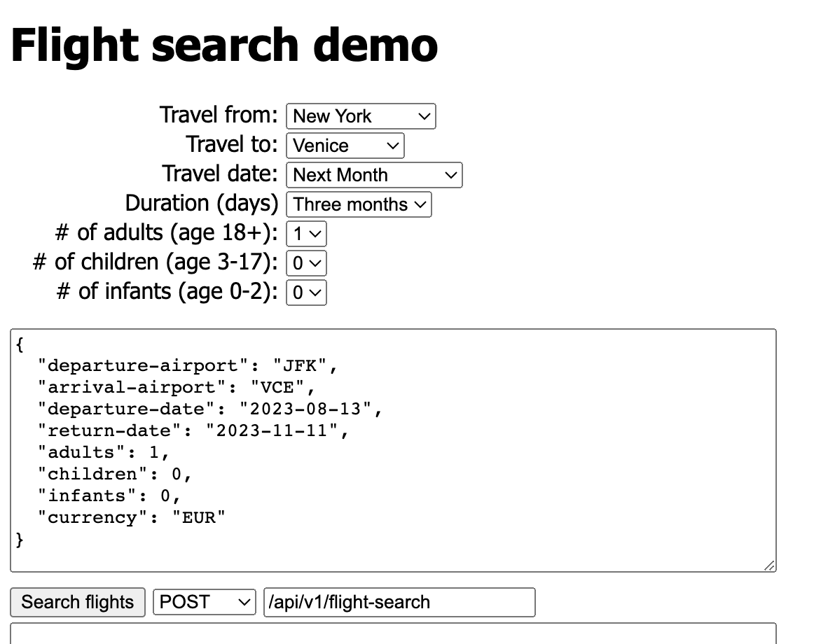The image size is (821, 644).
Task: Open the Duration dropdown showing Three months
Action: pos(359,204)
